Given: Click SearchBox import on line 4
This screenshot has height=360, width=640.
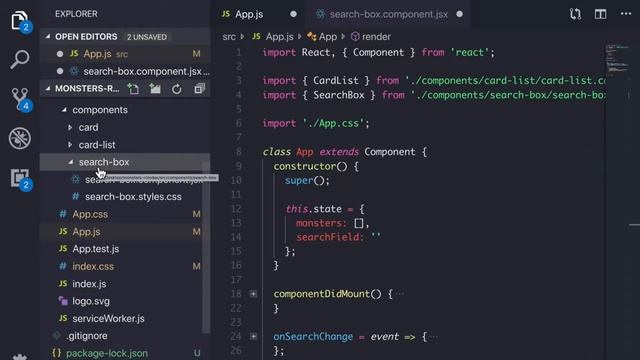Looking at the screenshot, I should tap(339, 95).
